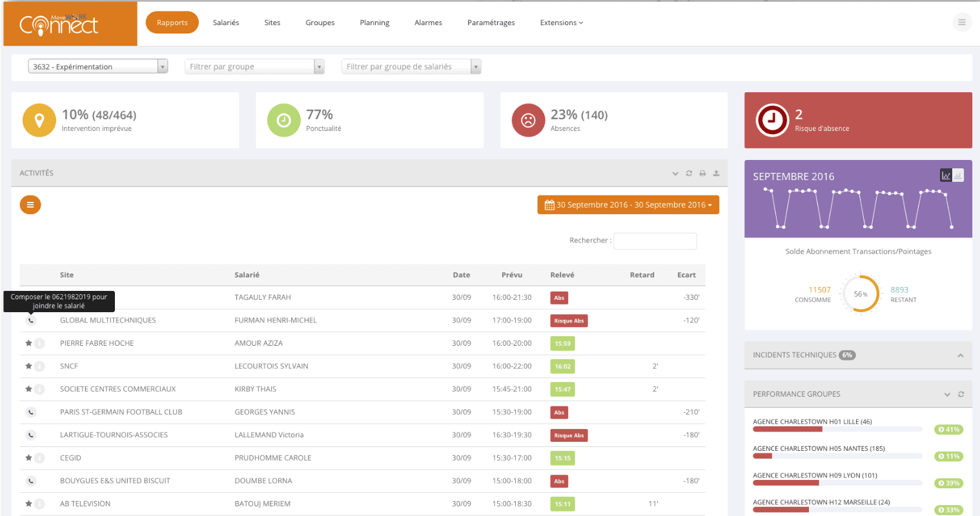
Task: Click the 41% badge for Agence H01 Lille
Action: click(x=948, y=430)
